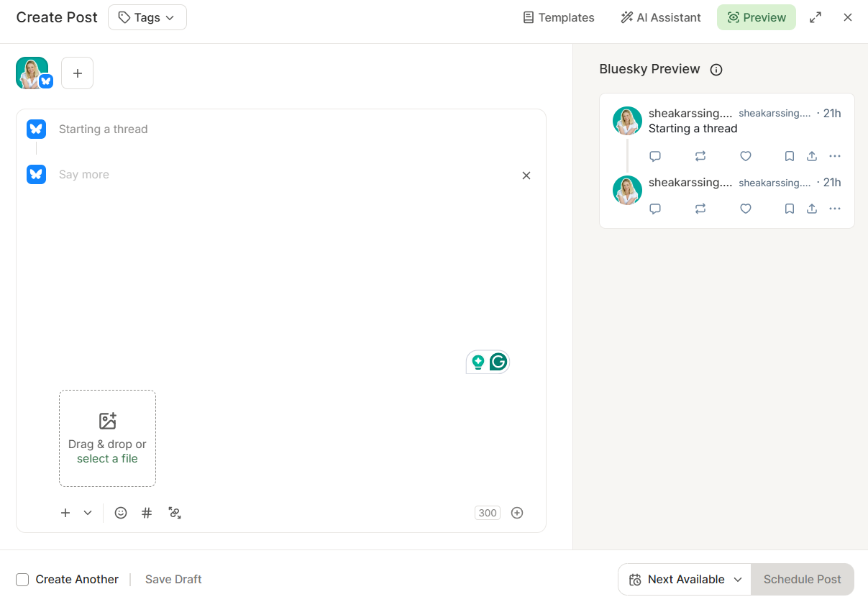This screenshot has height=602, width=868.
Task: Click like heart on 'Starting a thread' preview post
Action: [x=746, y=156]
